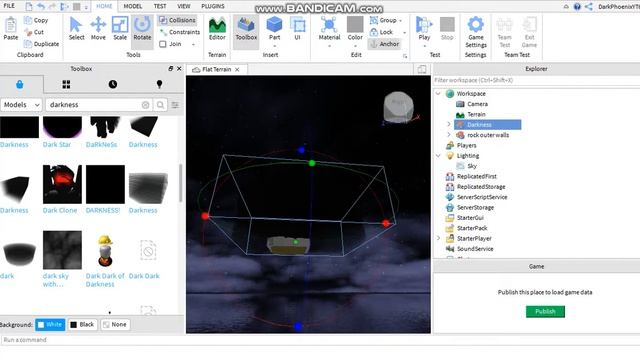Open the Terrain Editor
Screen dimensions: 640x360
click(217, 29)
